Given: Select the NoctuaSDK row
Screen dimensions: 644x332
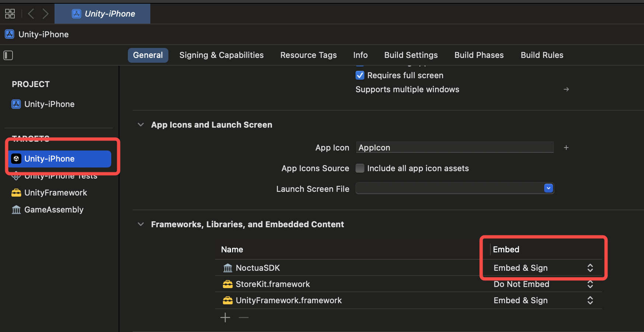Looking at the screenshot, I should click(409, 268).
